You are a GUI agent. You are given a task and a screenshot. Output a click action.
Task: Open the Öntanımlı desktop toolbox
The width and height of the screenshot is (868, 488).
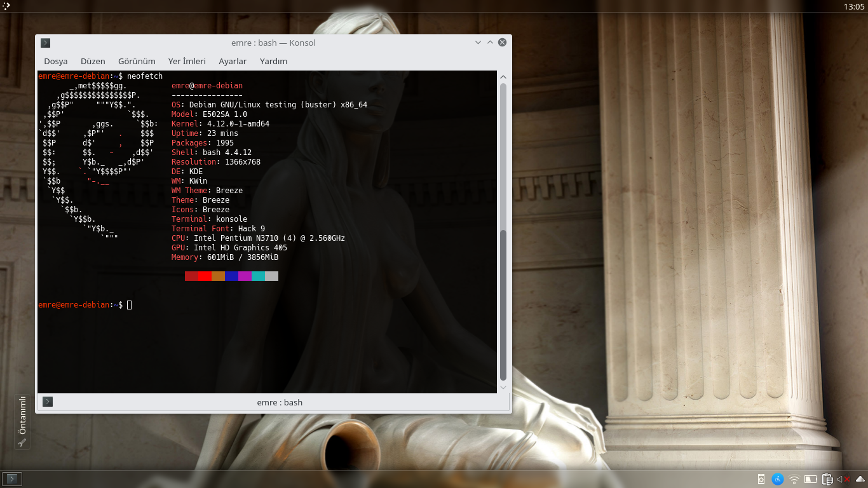22,422
